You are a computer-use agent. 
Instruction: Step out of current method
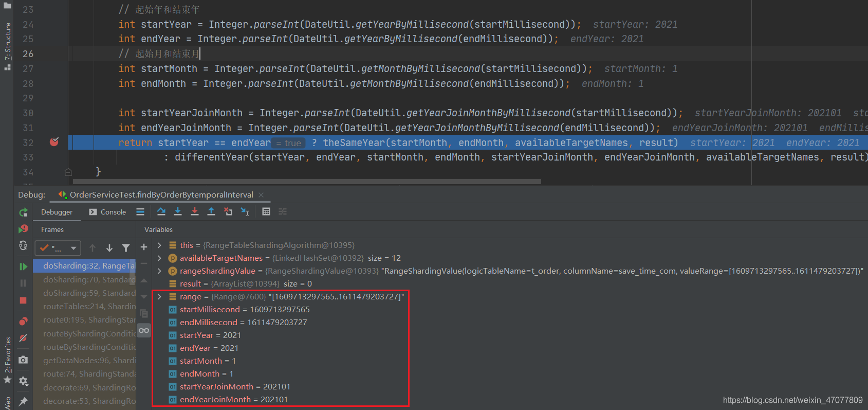tap(211, 211)
